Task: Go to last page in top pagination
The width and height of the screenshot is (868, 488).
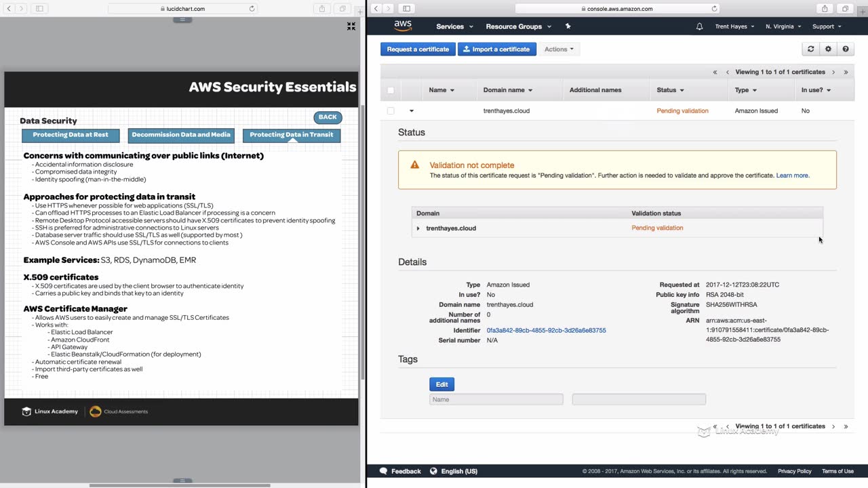Action: [x=846, y=72]
